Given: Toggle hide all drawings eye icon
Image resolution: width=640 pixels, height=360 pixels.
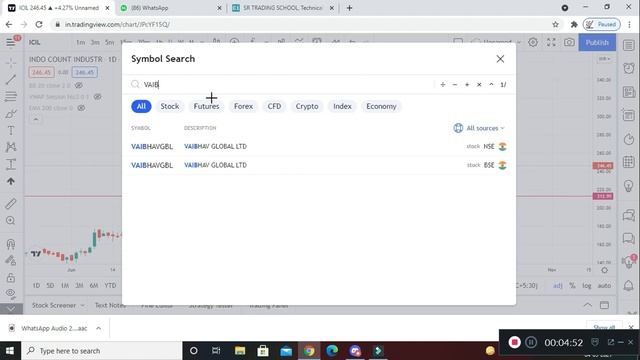Looking at the screenshot, I should (11, 293).
